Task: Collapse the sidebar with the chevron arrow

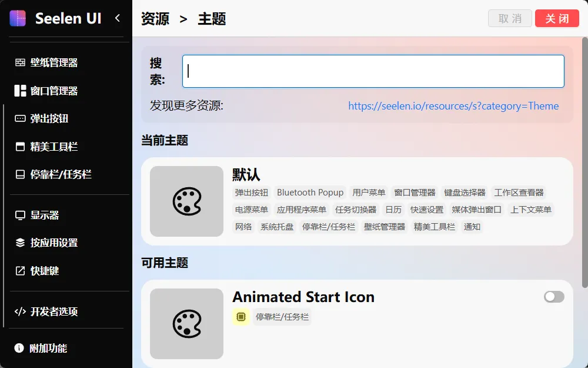Action: 118,18
